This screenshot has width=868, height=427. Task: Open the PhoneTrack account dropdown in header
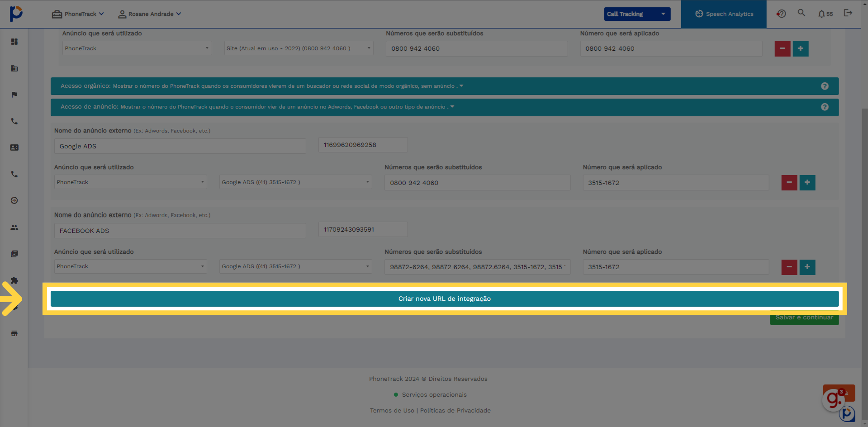coord(78,14)
